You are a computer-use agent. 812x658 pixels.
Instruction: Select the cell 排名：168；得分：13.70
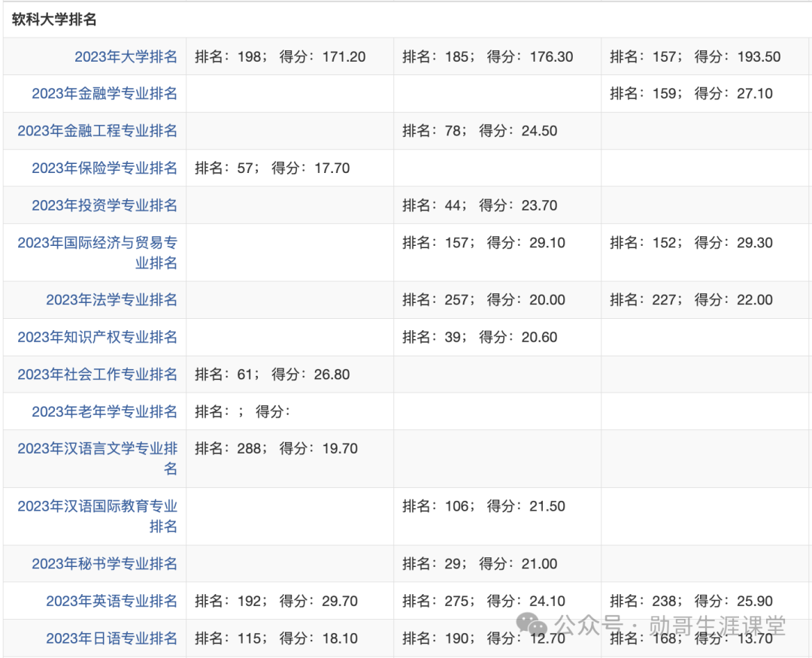pyautogui.click(x=704, y=638)
